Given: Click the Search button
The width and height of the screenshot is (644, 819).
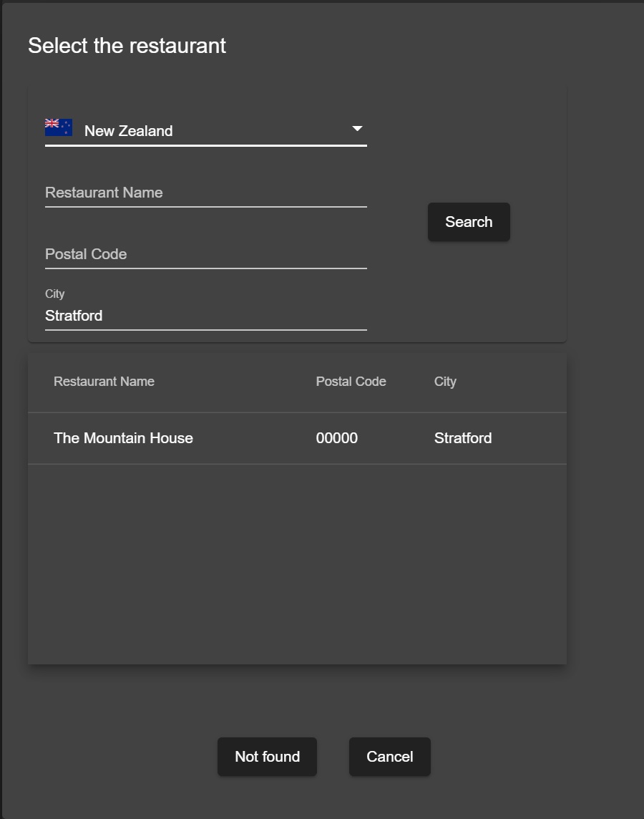Looking at the screenshot, I should [x=469, y=222].
